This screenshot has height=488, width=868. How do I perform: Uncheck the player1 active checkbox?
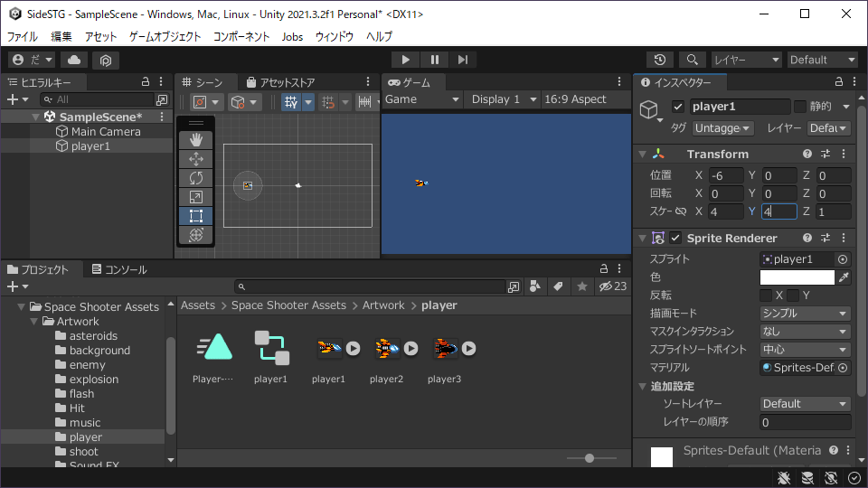[678, 107]
